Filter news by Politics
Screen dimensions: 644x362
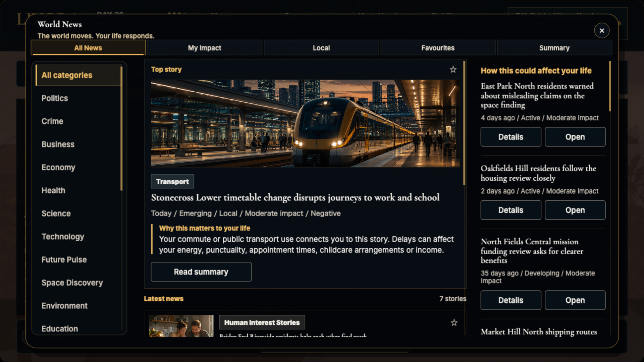tap(78, 98)
